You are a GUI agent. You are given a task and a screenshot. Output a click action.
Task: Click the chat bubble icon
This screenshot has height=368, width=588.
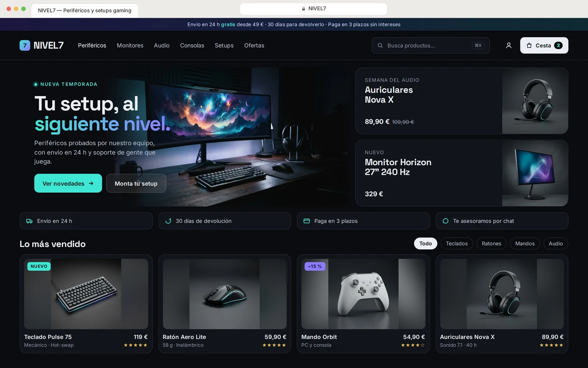coord(446,221)
